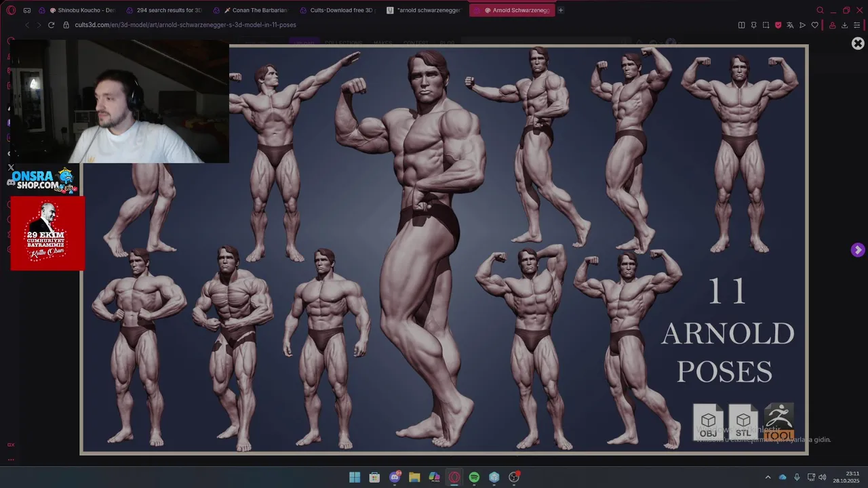Click the snapshot icon in address bar
Viewport: 868px width, 488px height.
(x=766, y=25)
